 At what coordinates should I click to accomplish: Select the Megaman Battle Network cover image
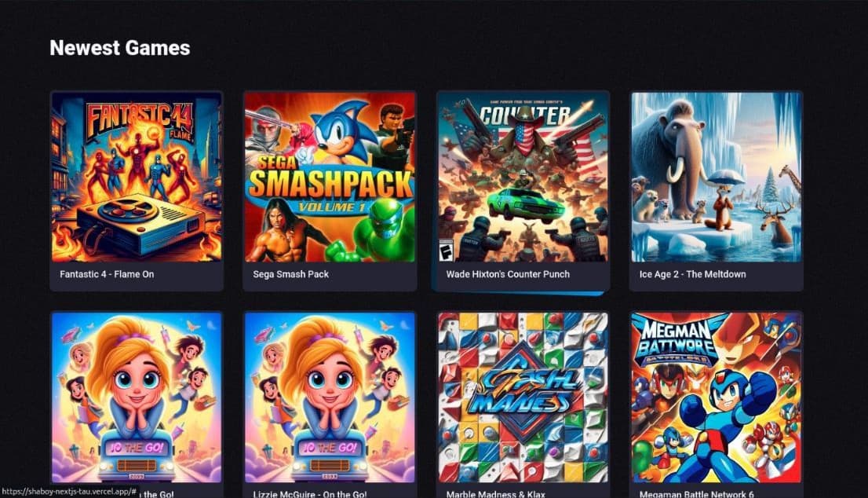[x=717, y=397]
